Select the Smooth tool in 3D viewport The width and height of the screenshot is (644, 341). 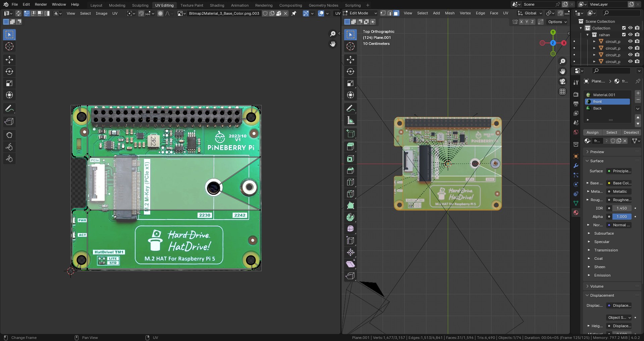tap(351, 229)
